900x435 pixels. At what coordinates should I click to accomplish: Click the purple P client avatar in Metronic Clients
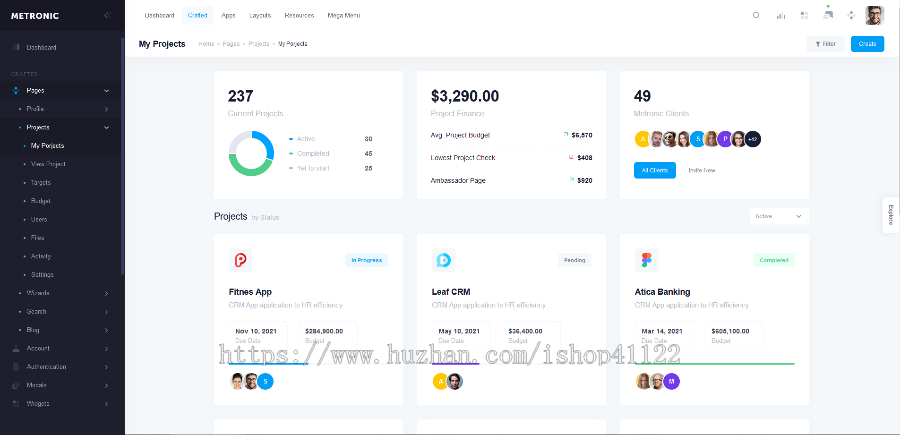(x=725, y=139)
